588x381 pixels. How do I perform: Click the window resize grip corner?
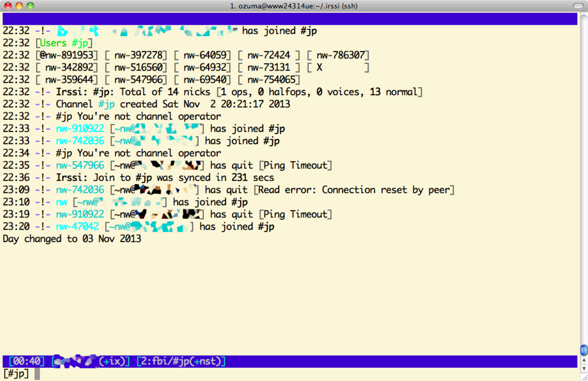coord(584,377)
